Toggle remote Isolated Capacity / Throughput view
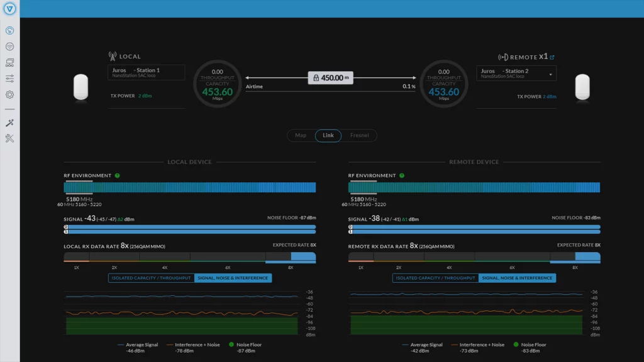 (x=435, y=278)
